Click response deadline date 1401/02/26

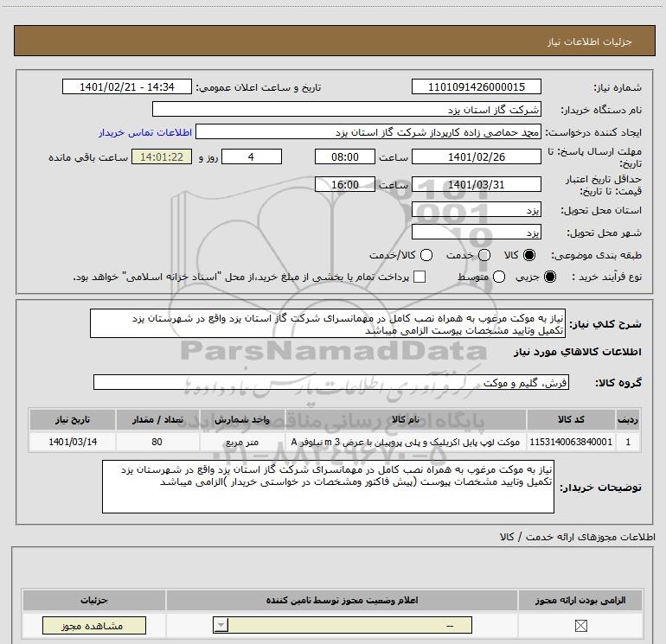476,156
